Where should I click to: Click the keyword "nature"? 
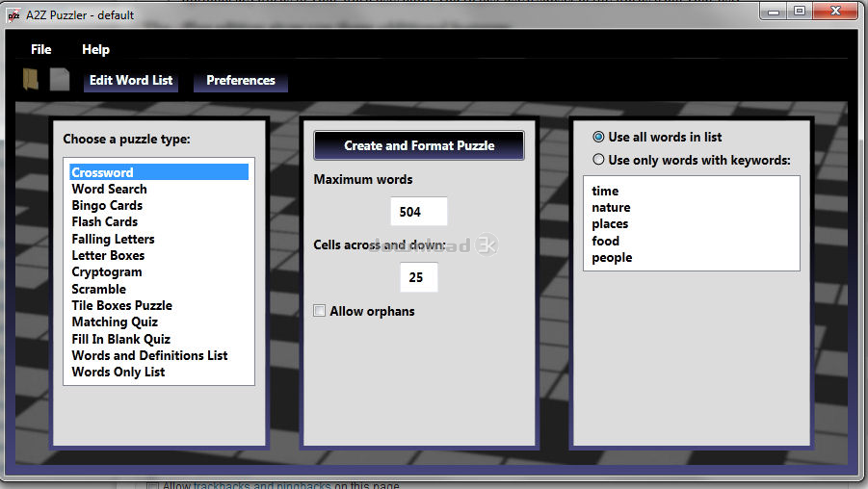coord(611,207)
